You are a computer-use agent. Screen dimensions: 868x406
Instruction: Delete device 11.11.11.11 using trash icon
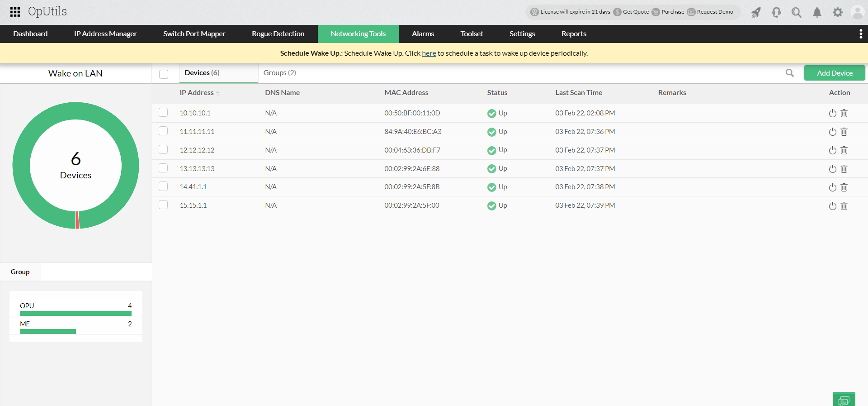[x=844, y=132]
